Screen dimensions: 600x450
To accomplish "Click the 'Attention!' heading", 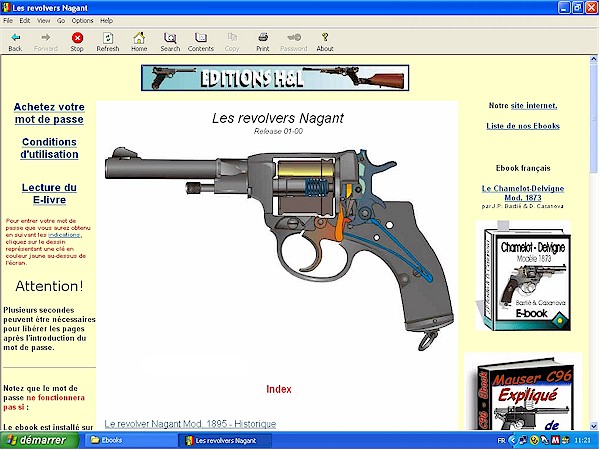I will click(49, 286).
